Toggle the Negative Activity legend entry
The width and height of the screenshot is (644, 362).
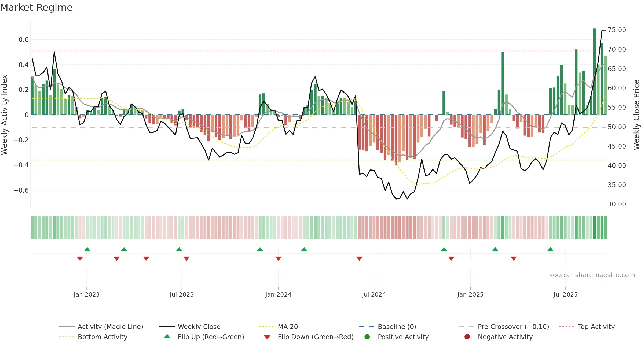pyautogui.click(x=499, y=337)
